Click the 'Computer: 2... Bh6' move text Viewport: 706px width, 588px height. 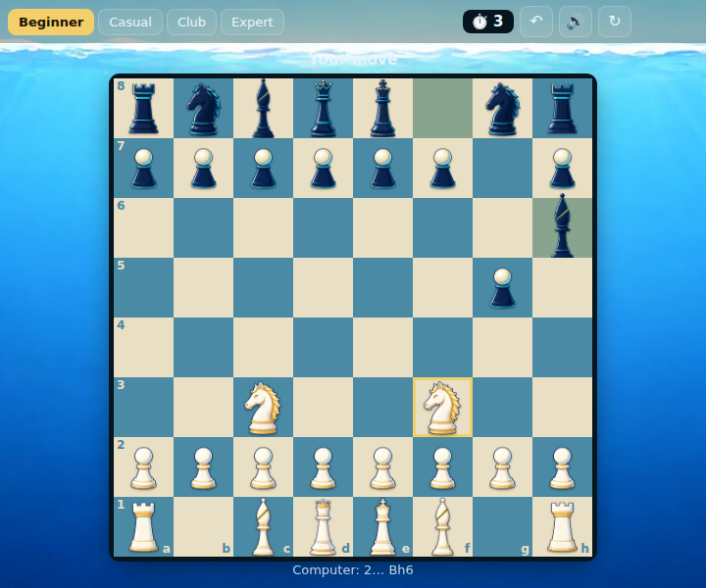tap(353, 570)
